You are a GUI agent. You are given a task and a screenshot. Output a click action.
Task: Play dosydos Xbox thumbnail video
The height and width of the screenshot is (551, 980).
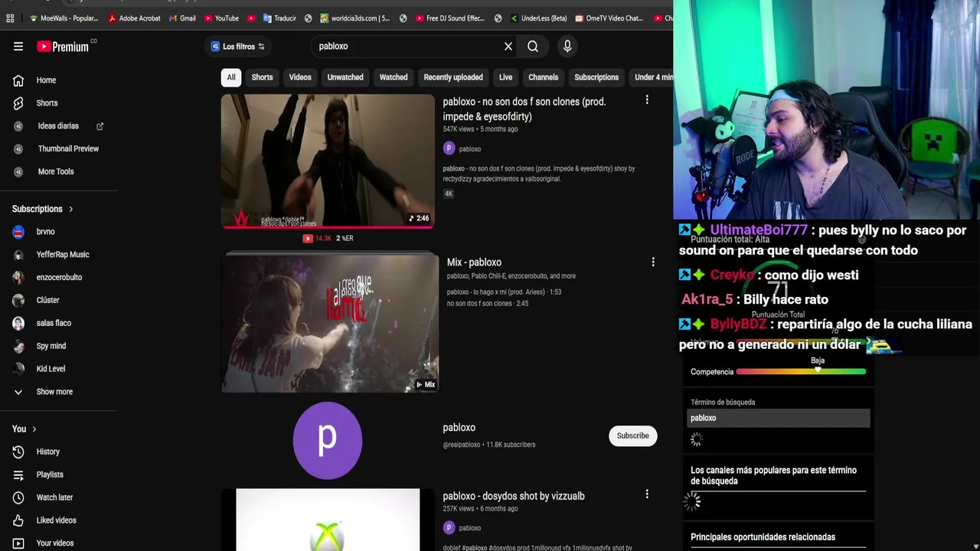pyautogui.click(x=328, y=520)
